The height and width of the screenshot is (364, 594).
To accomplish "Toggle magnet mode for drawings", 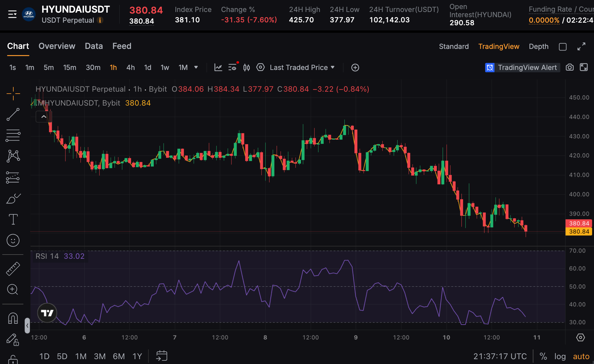I will click(13, 318).
